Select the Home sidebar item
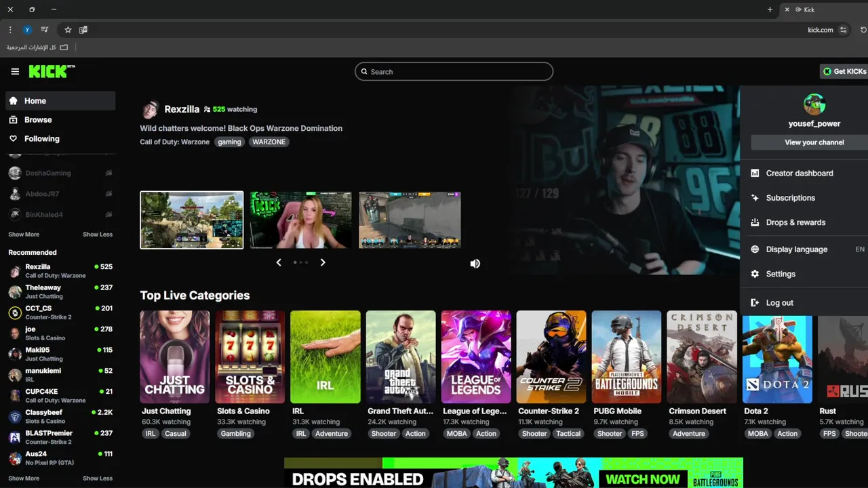This screenshot has height=488, width=868. [x=60, y=101]
